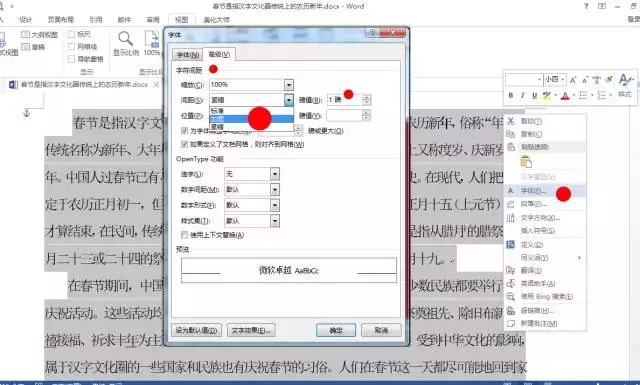Open the Page Layout 页面布局 ribbon tab

pyautogui.click(x=60, y=20)
